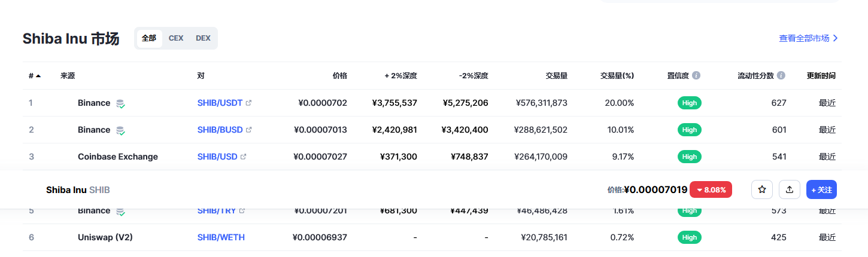Viewport: 868px width, 257px height.
Task: Switch to the DEX filter tab
Action: (203, 38)
